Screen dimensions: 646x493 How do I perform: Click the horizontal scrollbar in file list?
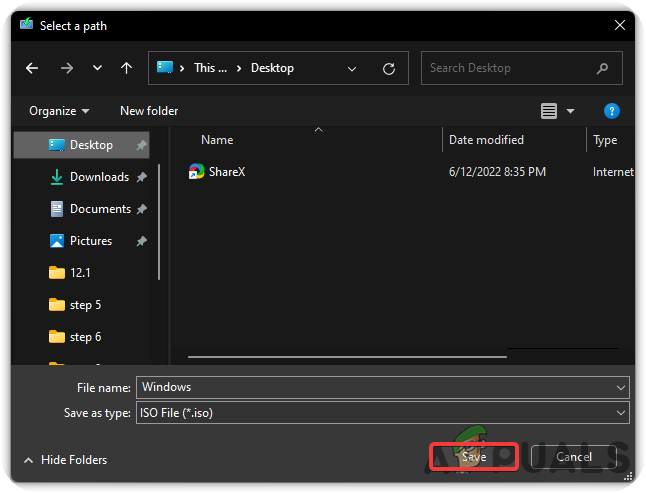(347, 357)
